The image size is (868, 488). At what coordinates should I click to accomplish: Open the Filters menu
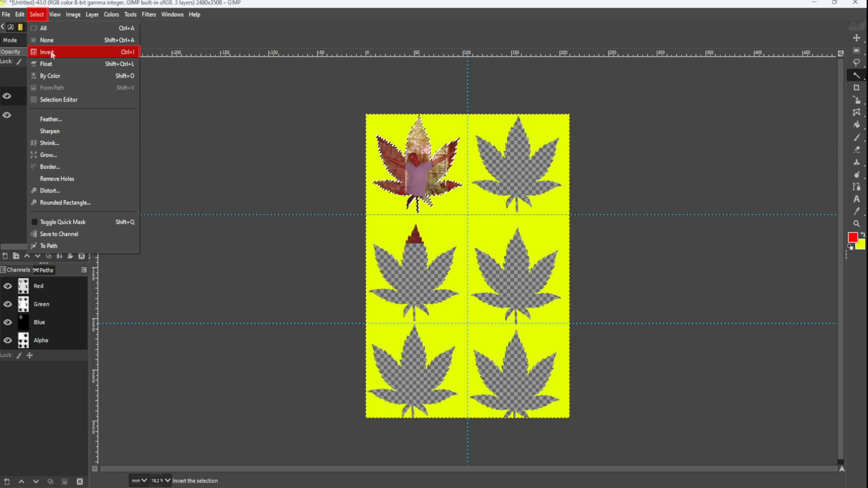coord(149,14)
